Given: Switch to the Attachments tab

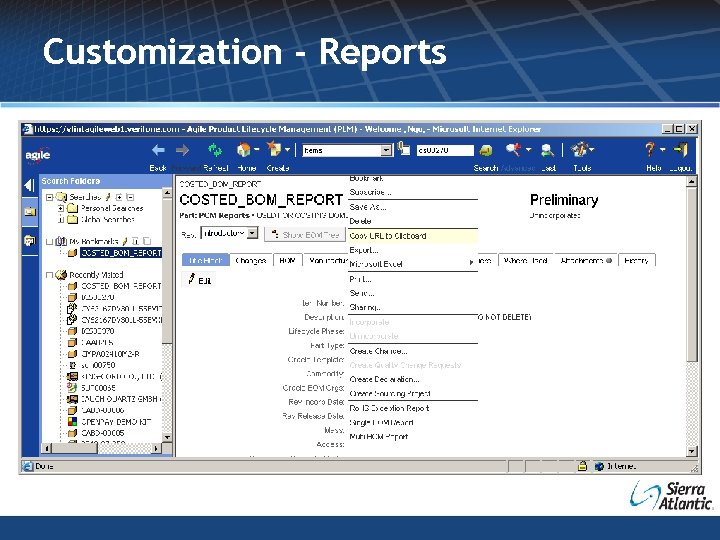Looking at the screenshot, I should [586, 260].
